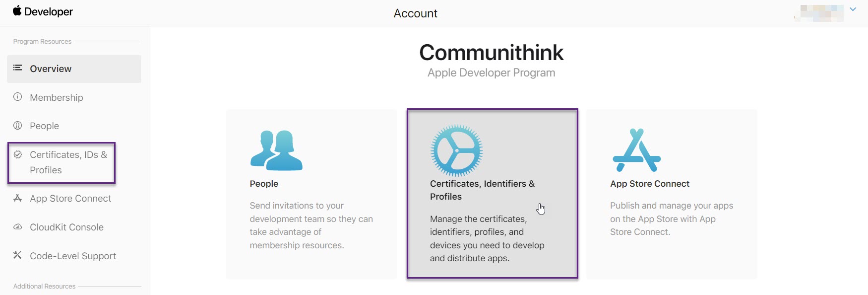This screenshot has width=868, height=295.
Task: Click the Apple Developer Program subtitle
Action: click(492, 73)
